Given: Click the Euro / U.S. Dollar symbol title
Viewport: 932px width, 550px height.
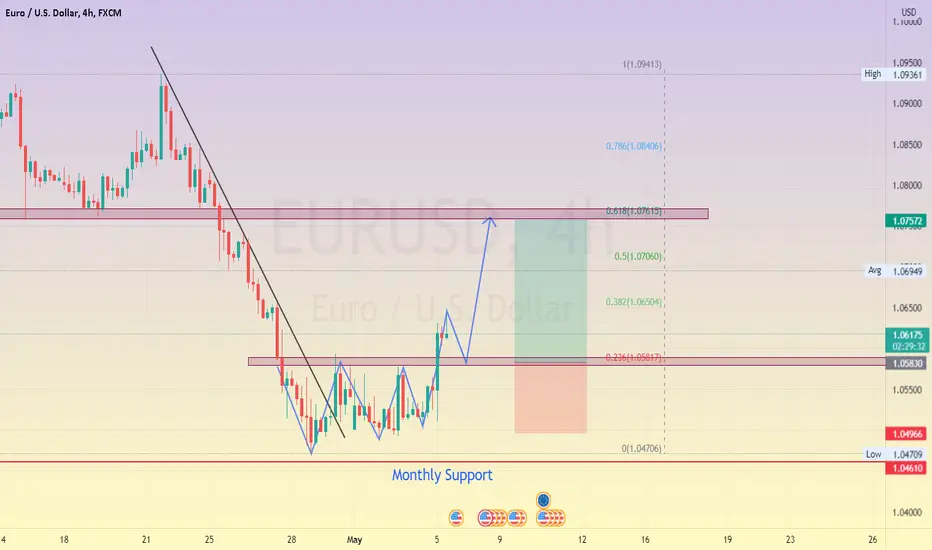Looking at the screenshot, I should click(63, 12).
